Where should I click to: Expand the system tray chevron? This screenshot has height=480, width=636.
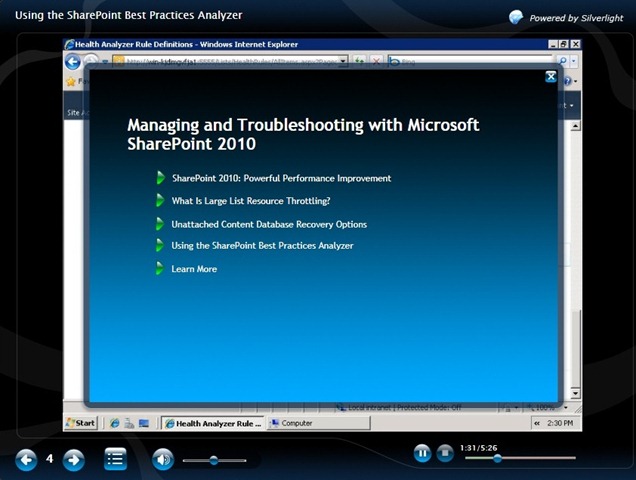(537, 423)
